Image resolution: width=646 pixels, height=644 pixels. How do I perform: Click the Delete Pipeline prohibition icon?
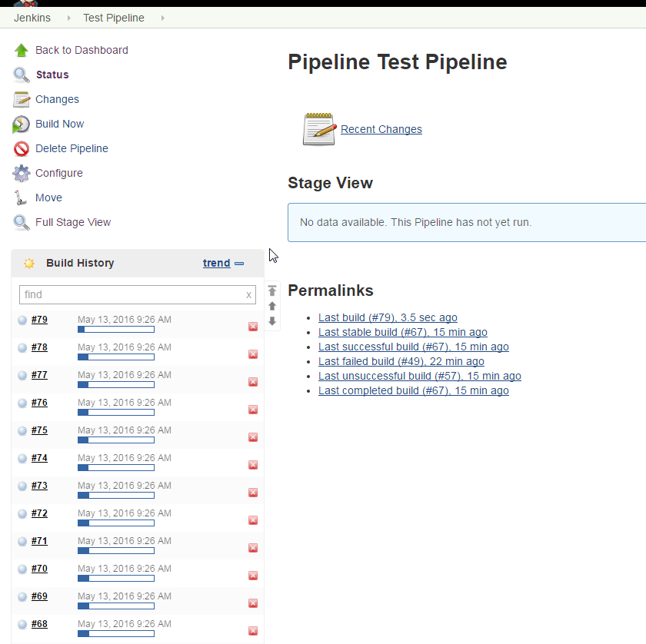[x=22, y=148]
